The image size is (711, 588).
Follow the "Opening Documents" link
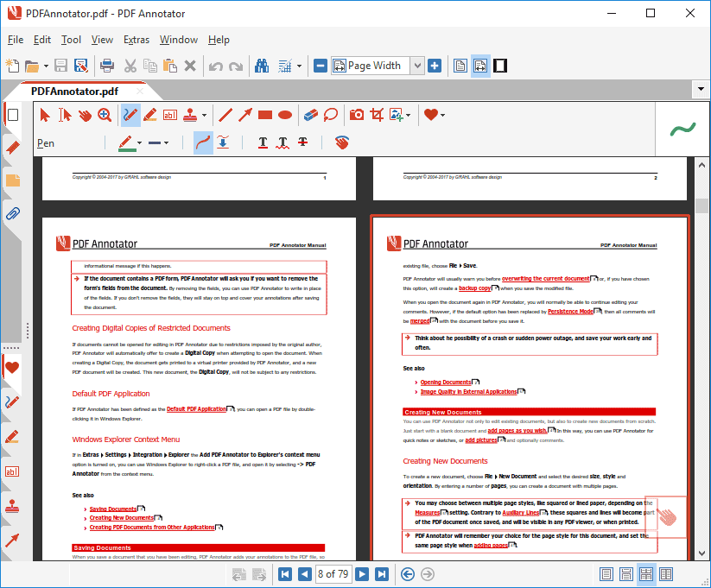point(446,383)
